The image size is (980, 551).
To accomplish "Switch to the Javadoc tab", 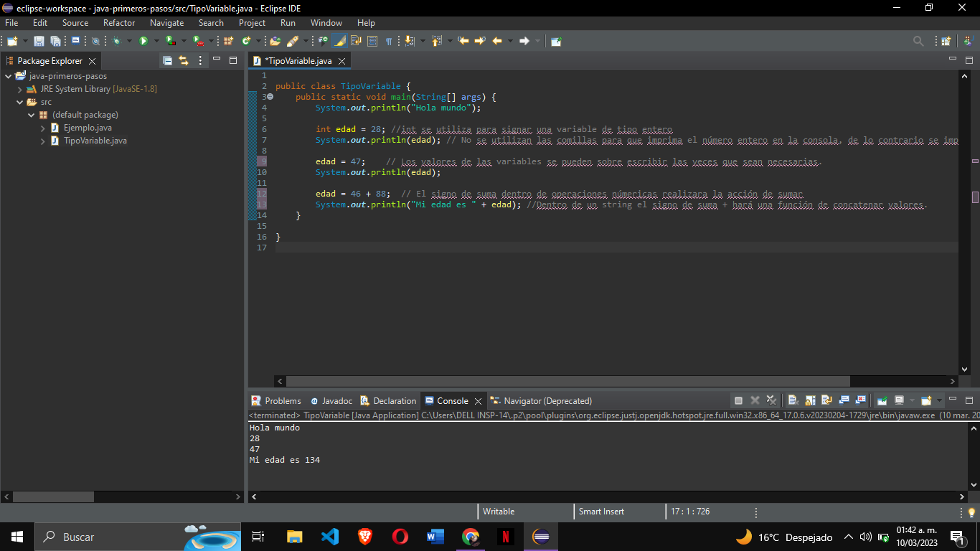I will (x=331, y=401).
